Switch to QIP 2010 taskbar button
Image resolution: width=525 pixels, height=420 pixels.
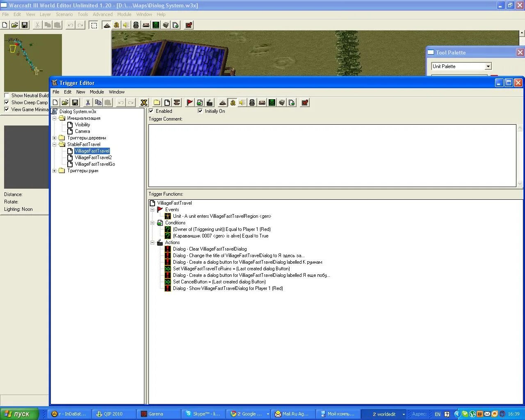click(114, 414)
